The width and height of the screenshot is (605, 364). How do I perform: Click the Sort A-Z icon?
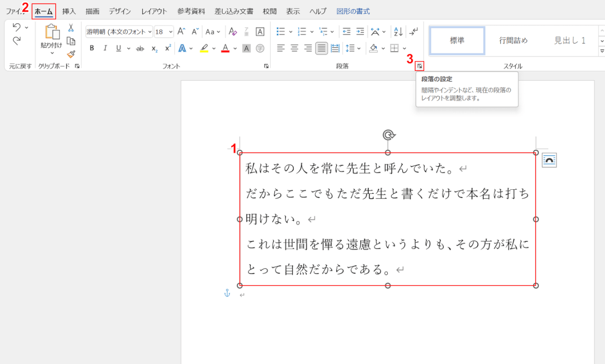point(398,31)
